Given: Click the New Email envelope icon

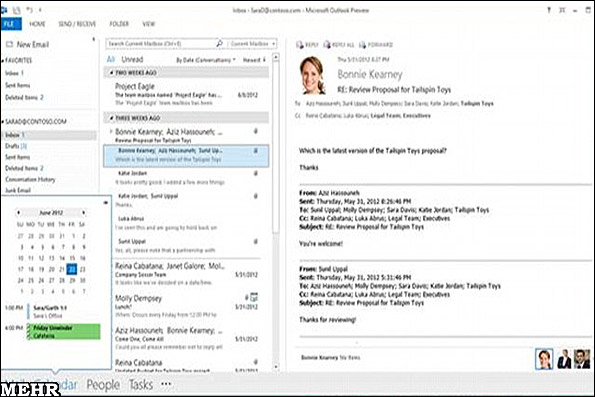Looking at the screenshot, I should point(9,44).
